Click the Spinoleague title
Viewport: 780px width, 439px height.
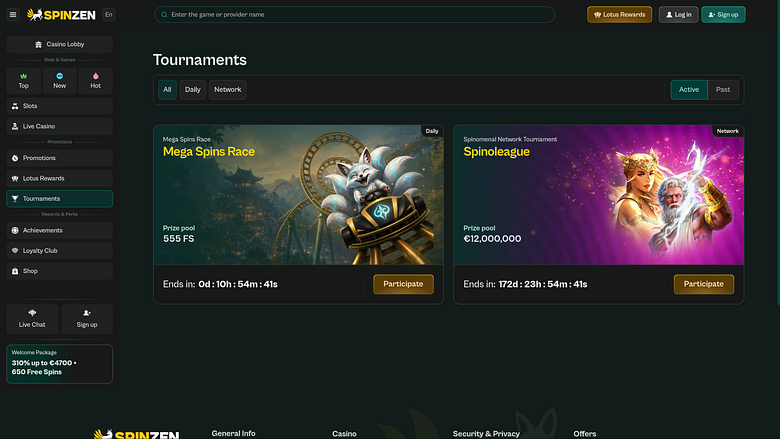click(496, 152)
